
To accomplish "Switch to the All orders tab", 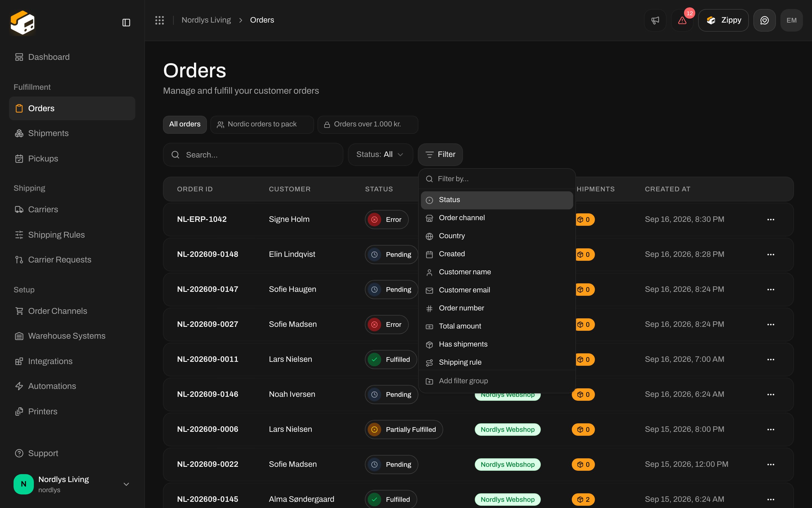I will pyautogui.click(x=185, y=124).
